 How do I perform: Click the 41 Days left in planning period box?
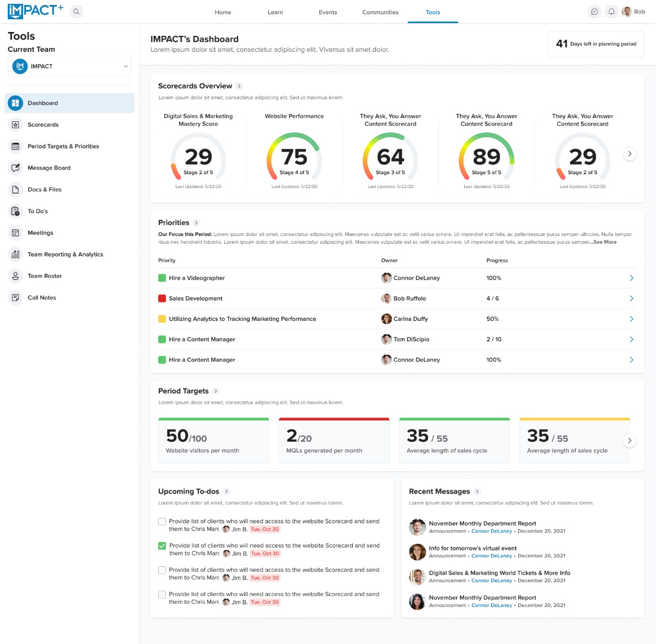pyautogui.click(x=596, y=44)
